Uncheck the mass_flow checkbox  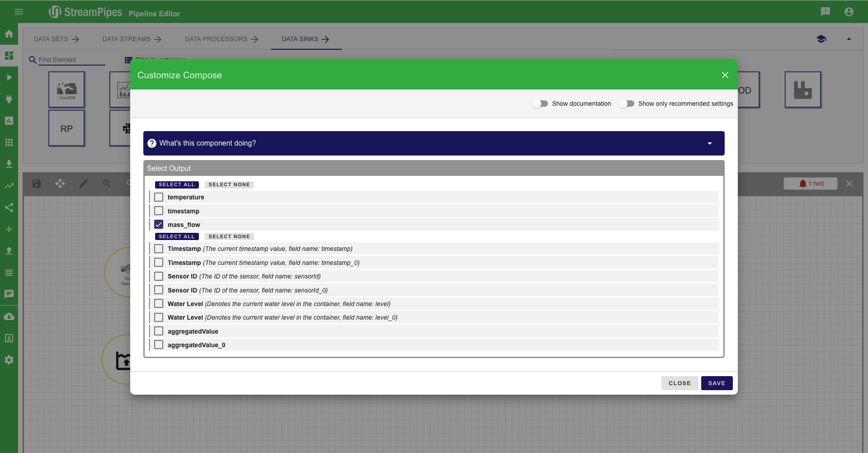[159, 225]
